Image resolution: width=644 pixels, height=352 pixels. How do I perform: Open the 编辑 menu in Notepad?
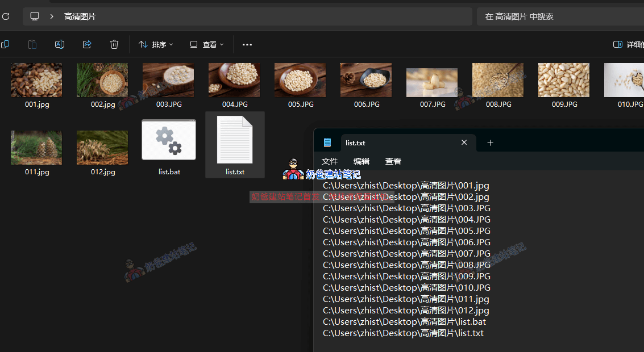[x=361, y=161]
